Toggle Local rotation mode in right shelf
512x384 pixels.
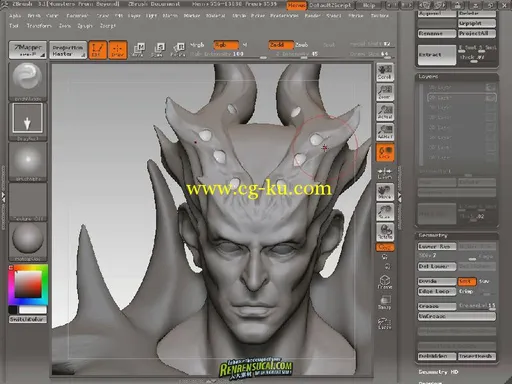point(385,152)
